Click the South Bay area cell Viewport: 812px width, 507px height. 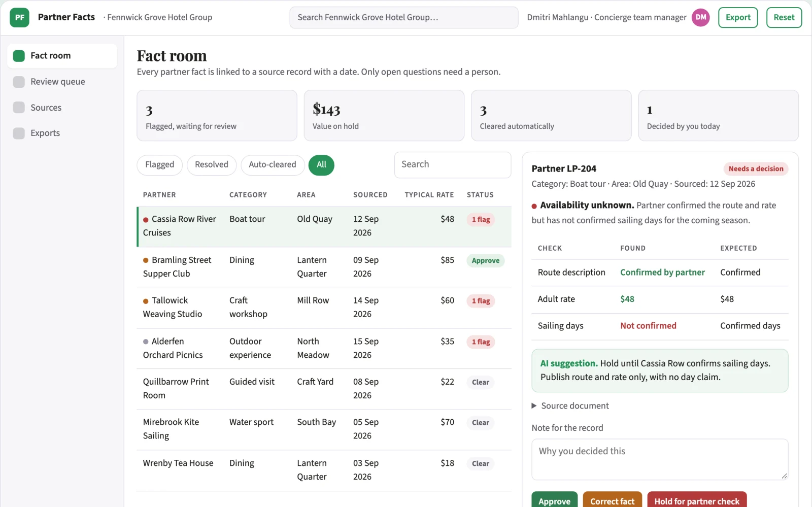[x=317, y=422]
